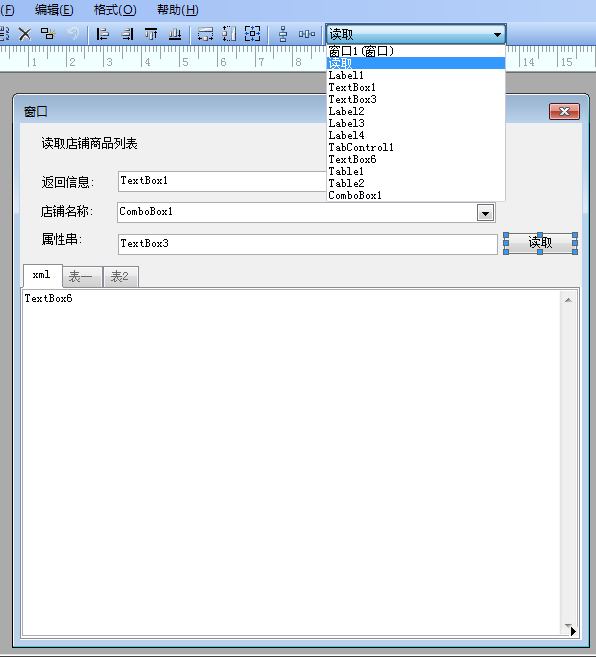Click the 读取 button in the form
The image size is (596, 657).
point(540,243)
